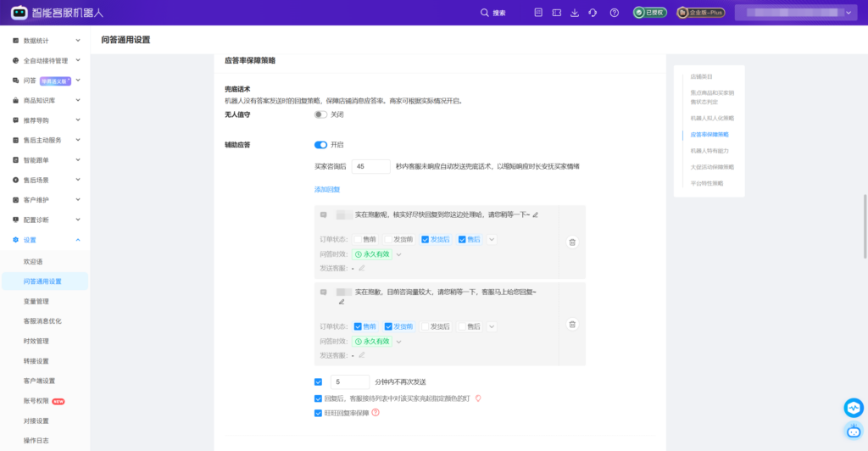
Task: Check 发货前 in the first reply card
Action: tap(388, 240)
